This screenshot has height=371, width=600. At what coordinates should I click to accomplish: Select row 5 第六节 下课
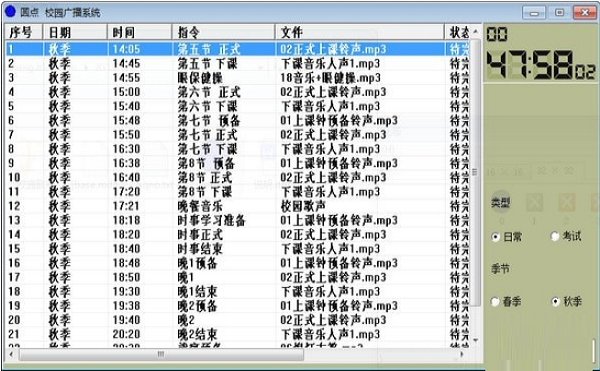(x=237, y=106)
